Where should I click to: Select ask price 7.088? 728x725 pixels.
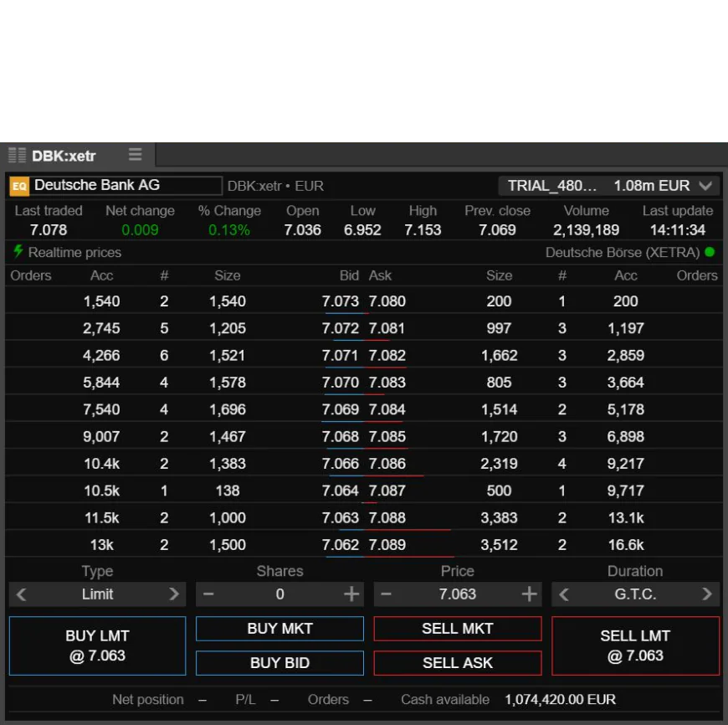tap(387, 517)
